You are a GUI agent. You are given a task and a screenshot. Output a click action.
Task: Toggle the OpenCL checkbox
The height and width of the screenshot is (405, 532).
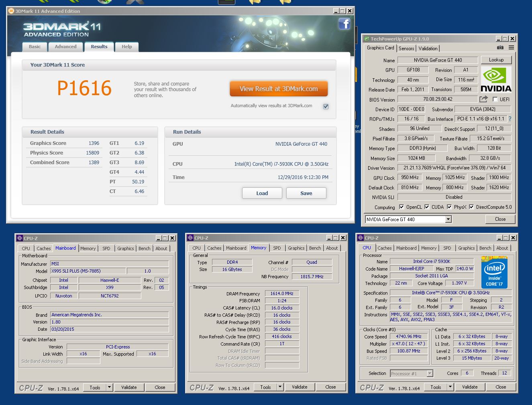point(402,207)
